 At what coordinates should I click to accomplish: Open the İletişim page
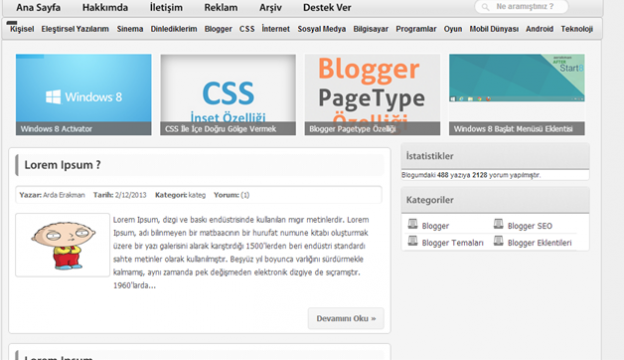click(x=166, y=8)
